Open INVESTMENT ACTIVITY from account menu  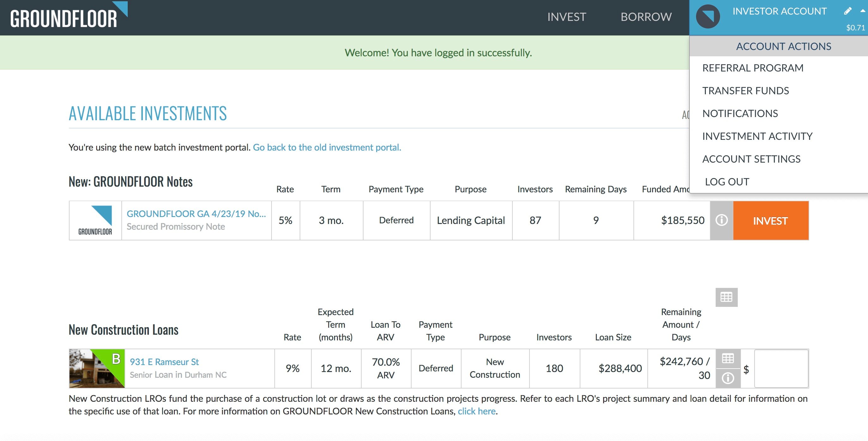pyautogui.click(x=757, y=136)
